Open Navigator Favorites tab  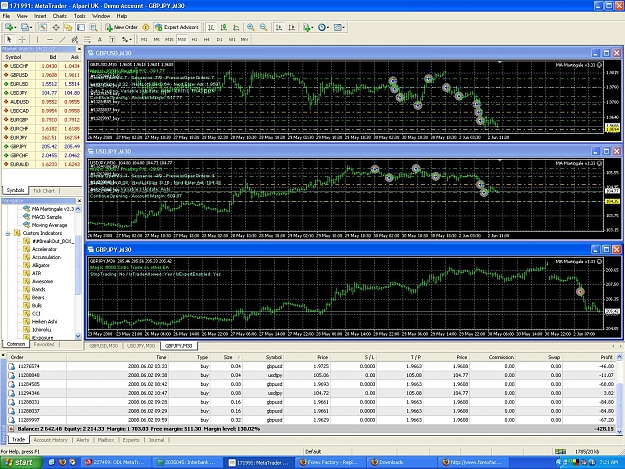tap(44, 344)
